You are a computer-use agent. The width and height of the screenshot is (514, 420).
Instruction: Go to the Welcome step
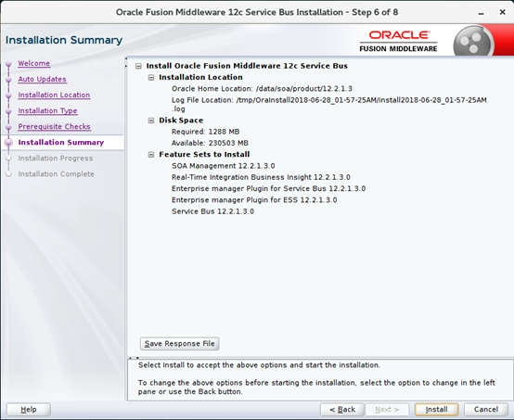[x=34, y=63]
